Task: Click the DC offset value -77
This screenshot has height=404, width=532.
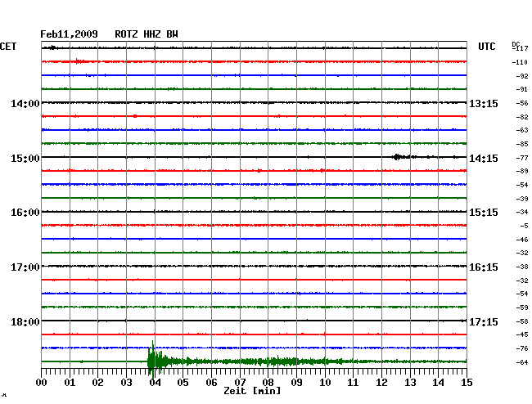Action: [x=522, y=158]
